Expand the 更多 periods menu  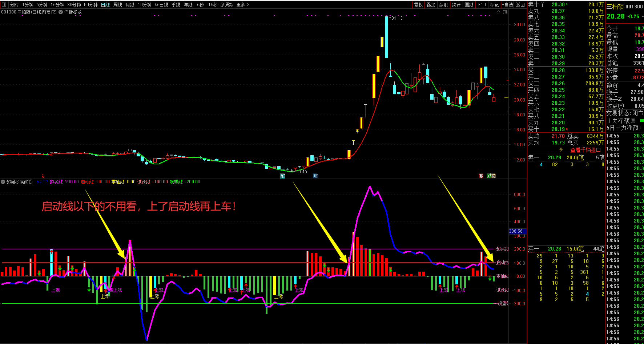coord(242,5)
